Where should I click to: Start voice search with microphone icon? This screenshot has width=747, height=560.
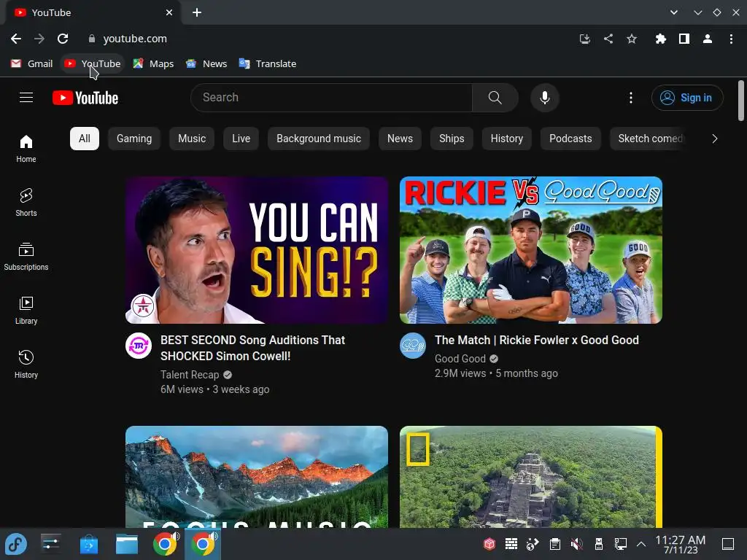pos(544,98)
